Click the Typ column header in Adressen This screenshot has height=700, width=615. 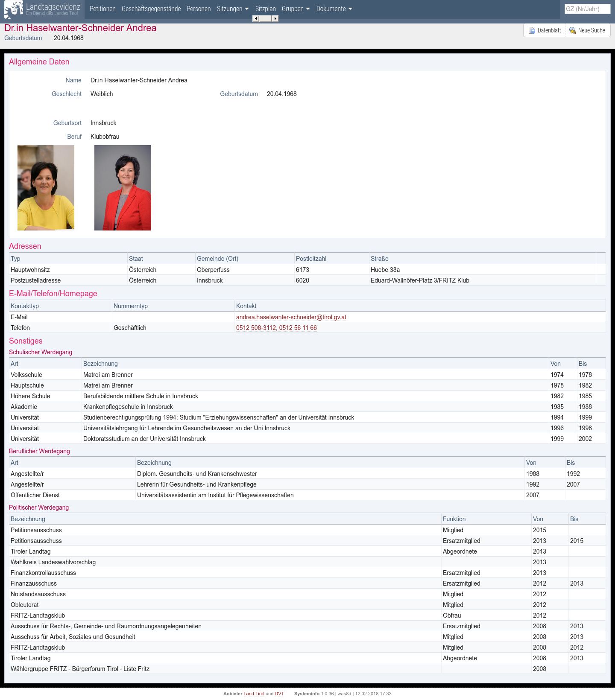(x=68, y=259)
